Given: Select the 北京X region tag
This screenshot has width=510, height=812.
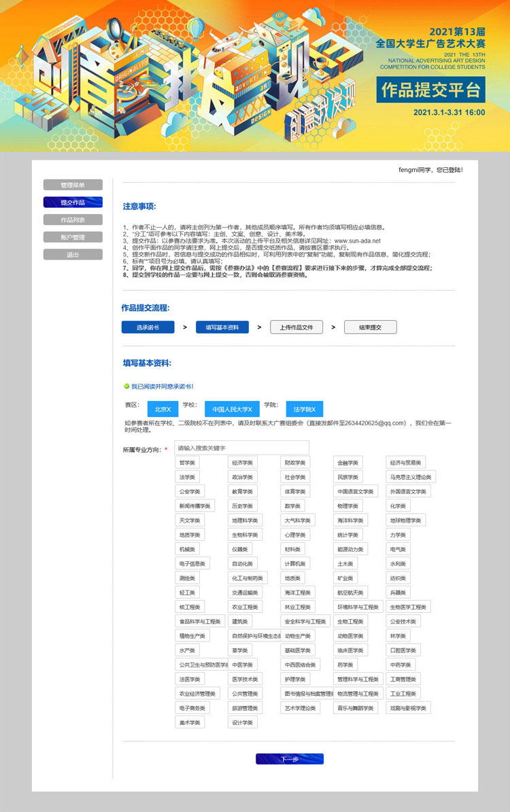Looking at the screenshot, I should pyautogui.click(x=163, y=409).
